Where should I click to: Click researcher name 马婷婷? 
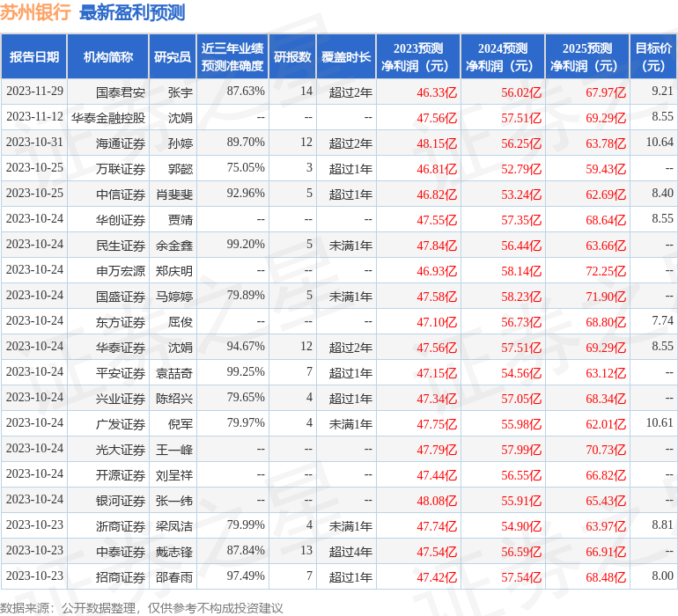[174, 296]
